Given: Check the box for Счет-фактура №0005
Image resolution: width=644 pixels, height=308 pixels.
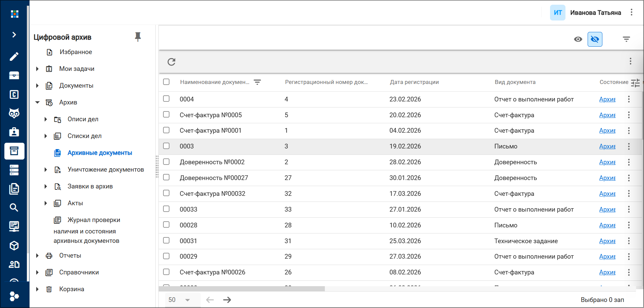Looking at the screenshot, I should pos(166,115).
